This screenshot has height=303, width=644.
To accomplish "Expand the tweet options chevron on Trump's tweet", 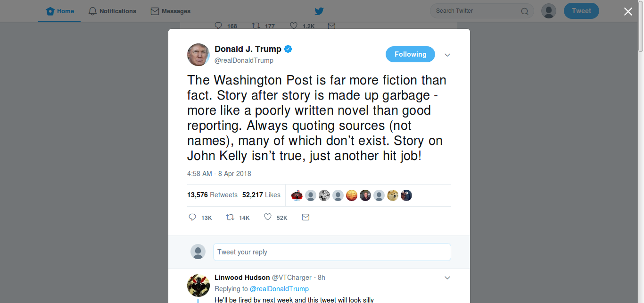I will click(447, 54).
